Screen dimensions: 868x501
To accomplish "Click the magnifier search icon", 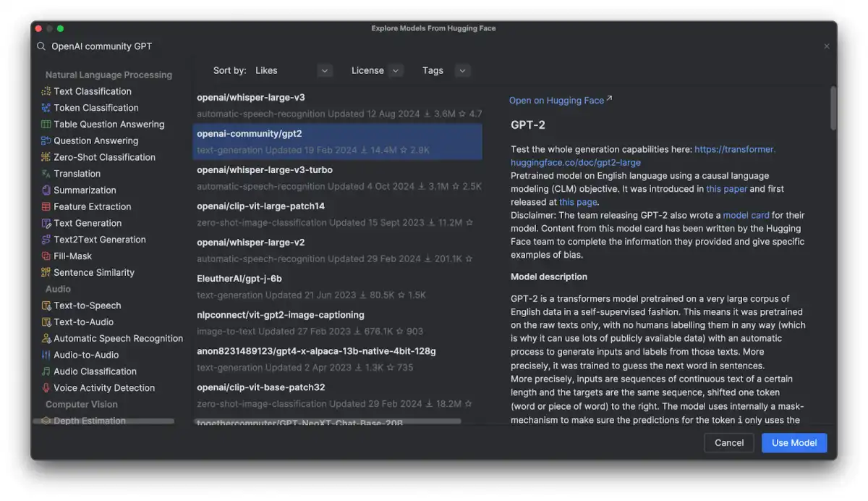I will (41, 46).
